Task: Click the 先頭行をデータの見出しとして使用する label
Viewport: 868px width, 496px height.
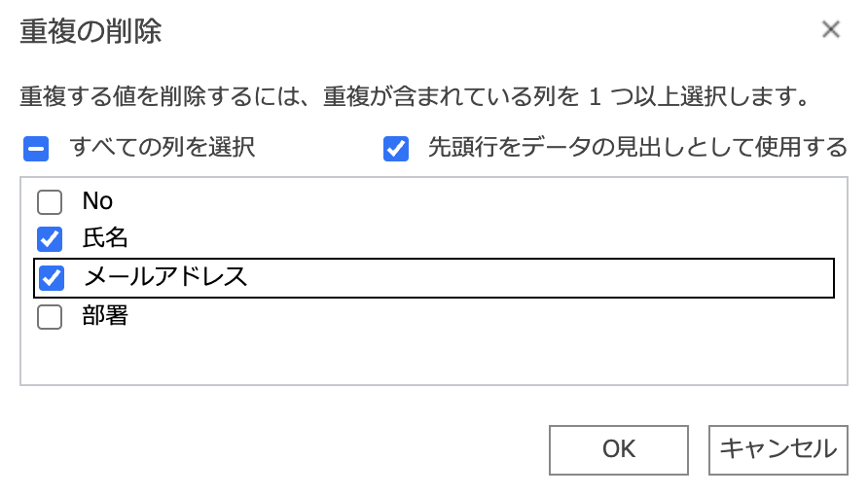Action: coord(637,149)
